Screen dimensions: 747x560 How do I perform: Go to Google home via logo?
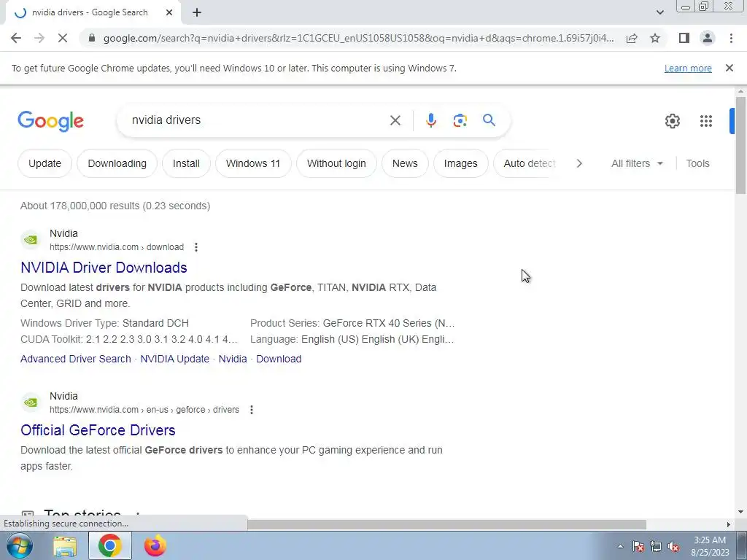click(x=50, y=121)
